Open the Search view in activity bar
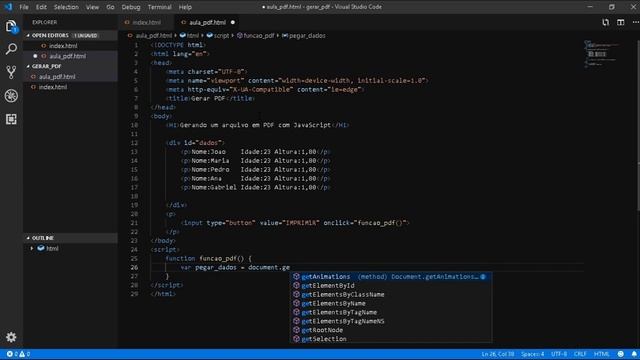Viewport: 640px width, 360px height. [11, 49]
